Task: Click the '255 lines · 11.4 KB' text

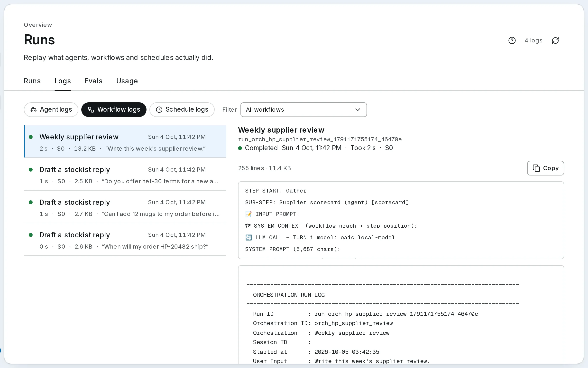Action: pos(264,168)
